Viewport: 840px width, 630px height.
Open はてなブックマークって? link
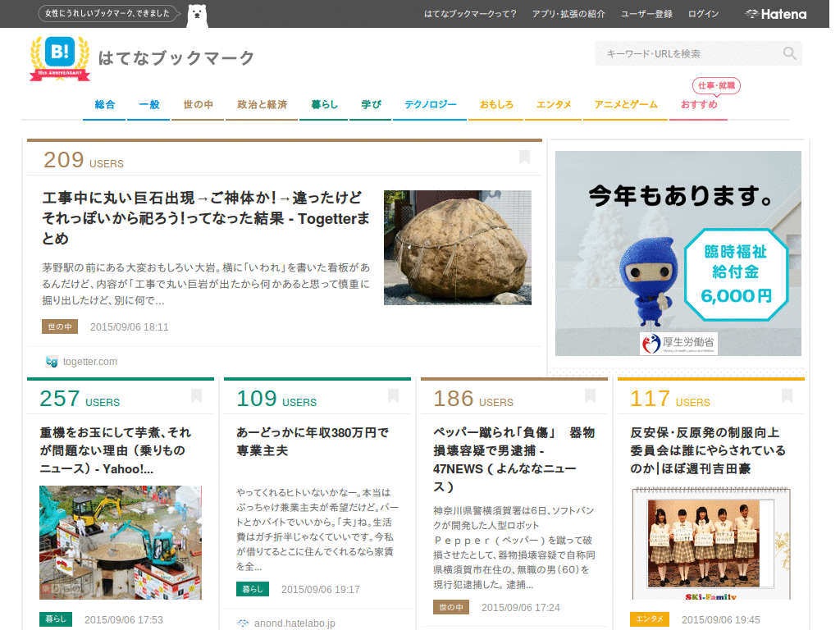pyautogui.click(x=470, y=14)
